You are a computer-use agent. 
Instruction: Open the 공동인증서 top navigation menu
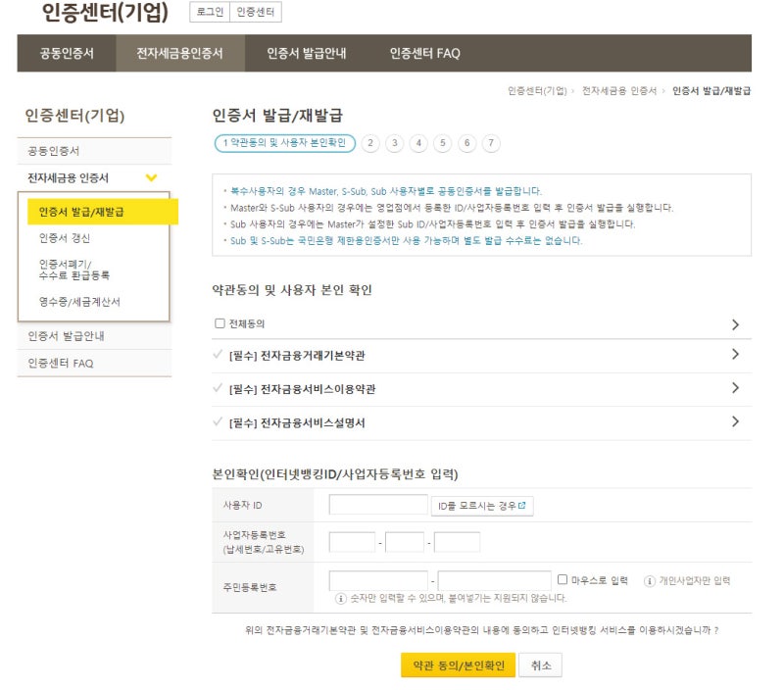[x=67, y=53]
